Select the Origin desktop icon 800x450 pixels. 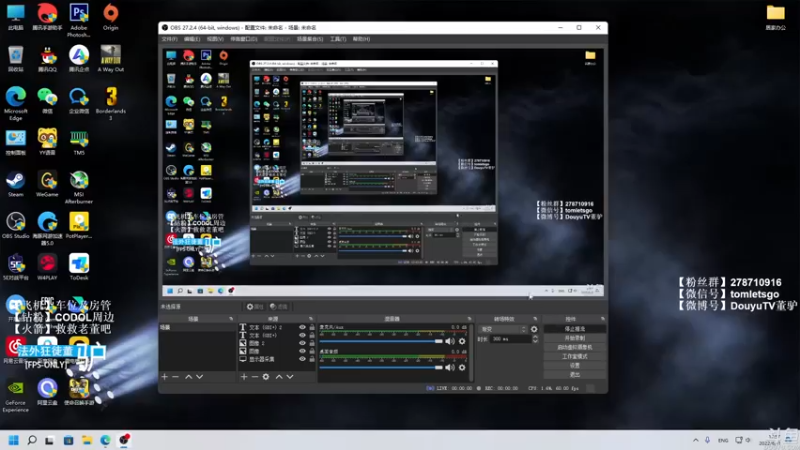click(x=110, y=17)
